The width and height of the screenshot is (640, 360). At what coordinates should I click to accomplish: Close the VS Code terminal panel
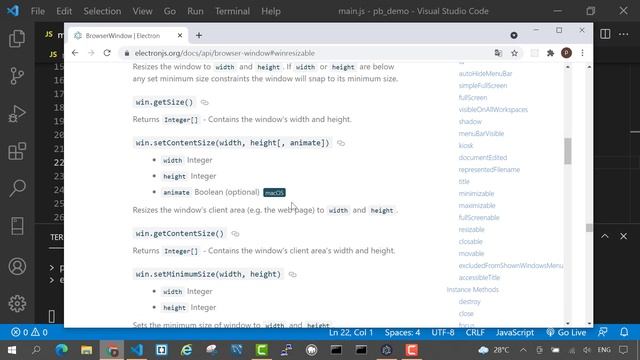coord(623,236)
